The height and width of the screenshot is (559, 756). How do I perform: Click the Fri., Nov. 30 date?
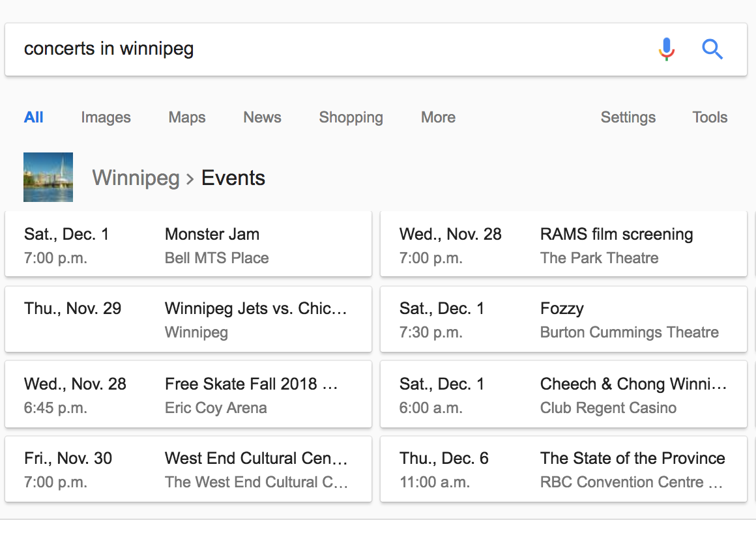68,458
